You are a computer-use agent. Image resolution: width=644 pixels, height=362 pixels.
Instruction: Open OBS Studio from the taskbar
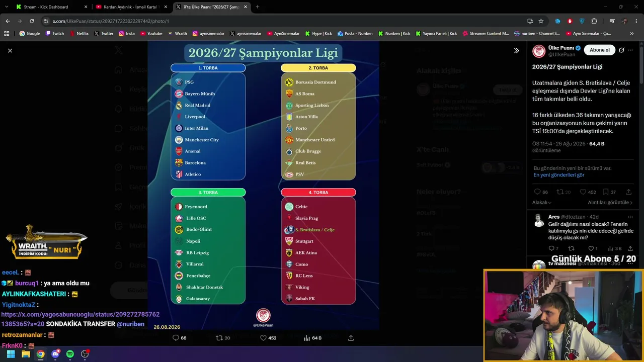pyautogui.click(x=85, y=354)
